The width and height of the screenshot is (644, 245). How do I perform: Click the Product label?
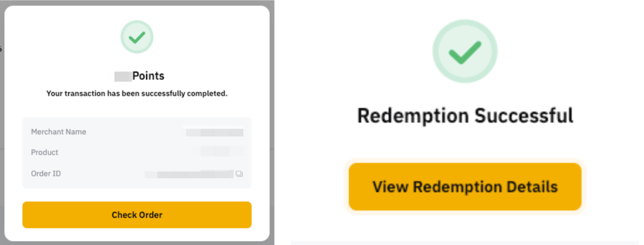[44, 152]
